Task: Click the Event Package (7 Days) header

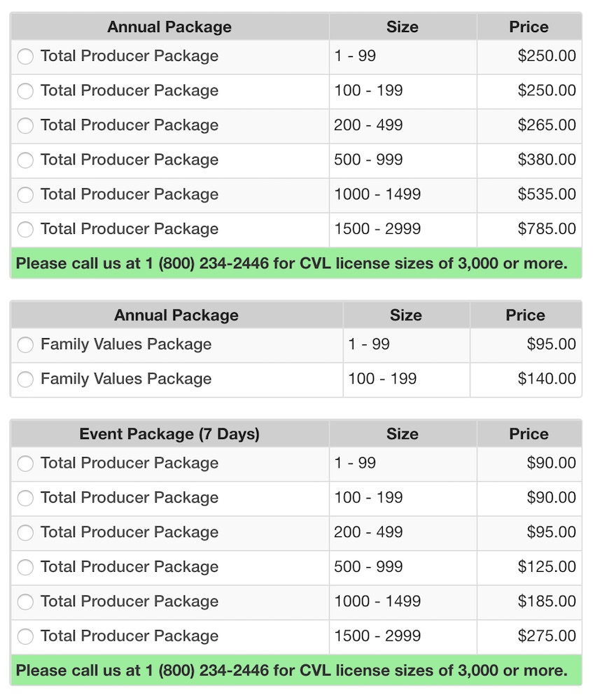Action: tap(169, 434)
